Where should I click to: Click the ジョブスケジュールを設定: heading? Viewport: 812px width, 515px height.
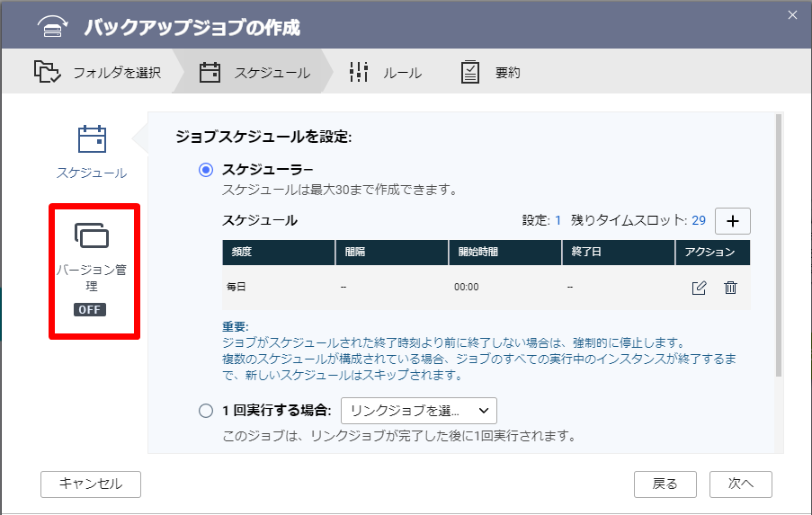263,137
